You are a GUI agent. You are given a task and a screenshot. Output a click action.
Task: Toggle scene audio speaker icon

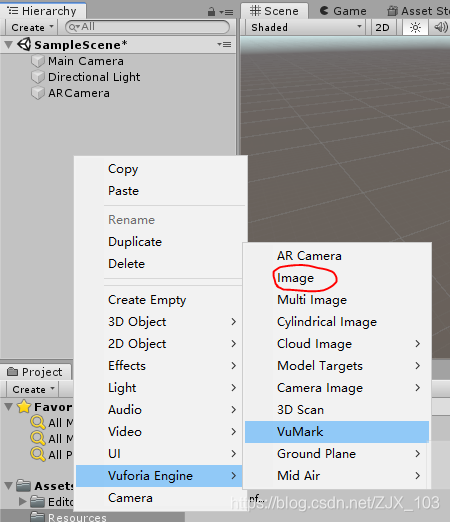point(440,27)
